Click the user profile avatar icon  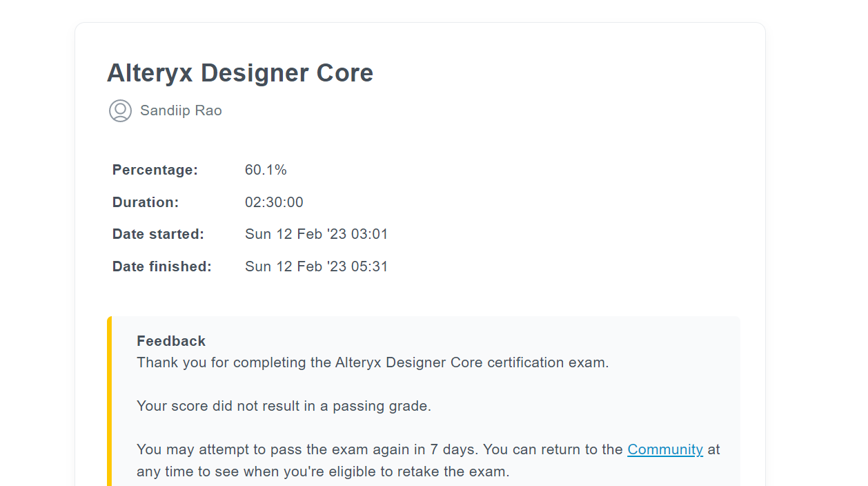(x=120, y=110)
